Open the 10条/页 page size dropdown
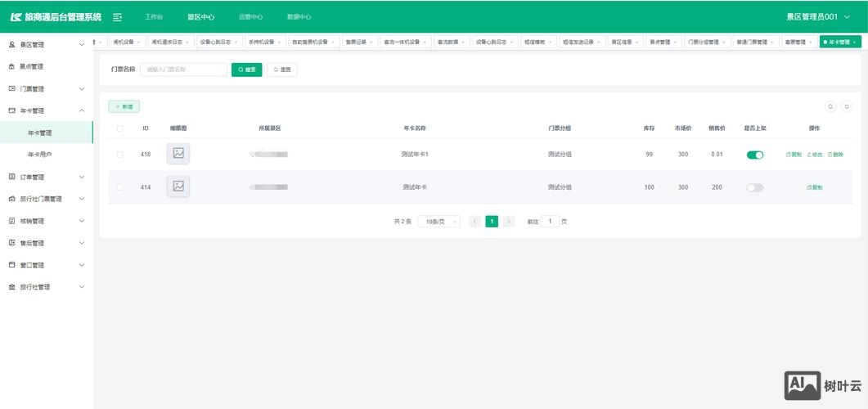The image size is (868, 409). point(438,222)
